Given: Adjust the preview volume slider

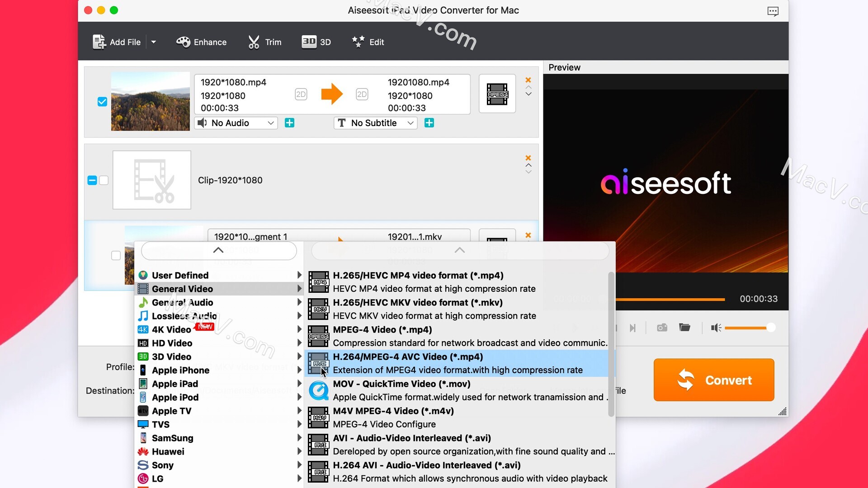Looking at the screenshot, I should (x=750, y=328).
